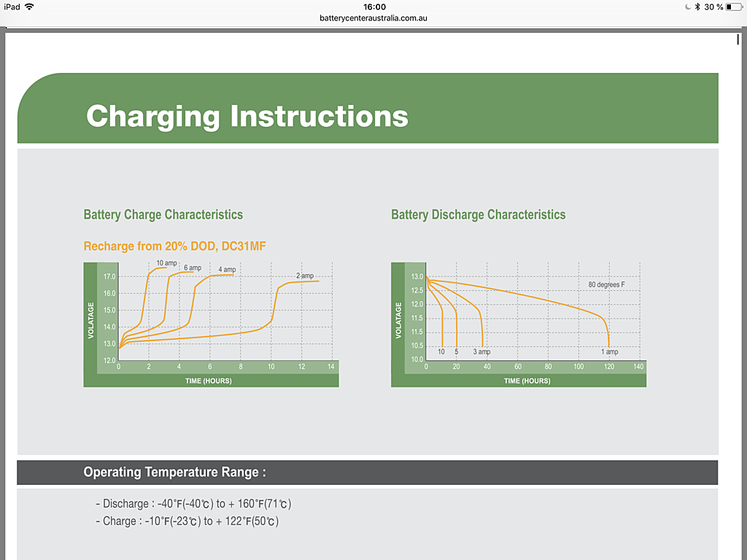The image size is (747, 560).
Task: Click the 140 hours tick on discharge chart
Action: [x=638, y=367]
